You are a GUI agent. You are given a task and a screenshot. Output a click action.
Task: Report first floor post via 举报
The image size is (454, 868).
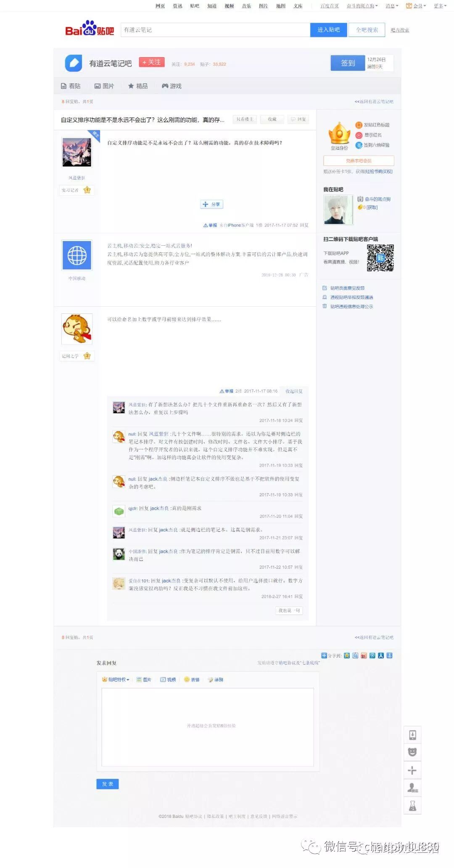click(210, 226)
